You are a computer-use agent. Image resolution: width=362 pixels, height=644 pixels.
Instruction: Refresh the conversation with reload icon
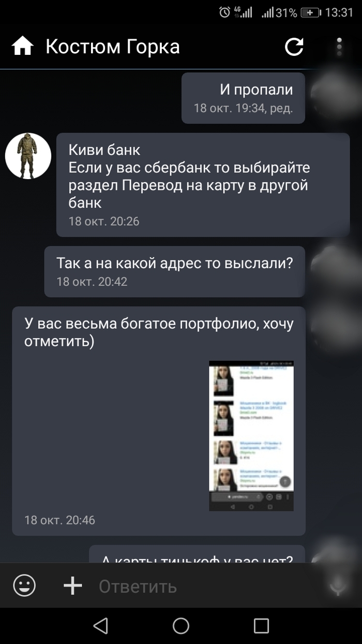point(294,47)
